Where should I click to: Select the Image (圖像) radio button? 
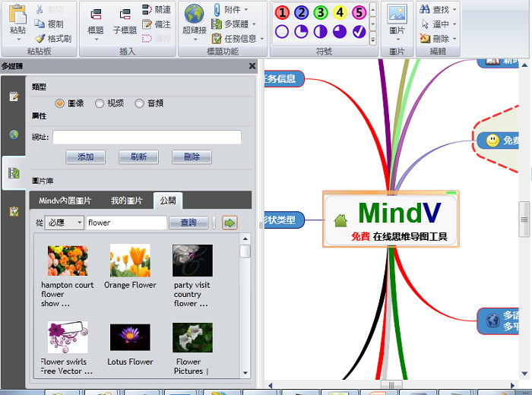(60, 103)
